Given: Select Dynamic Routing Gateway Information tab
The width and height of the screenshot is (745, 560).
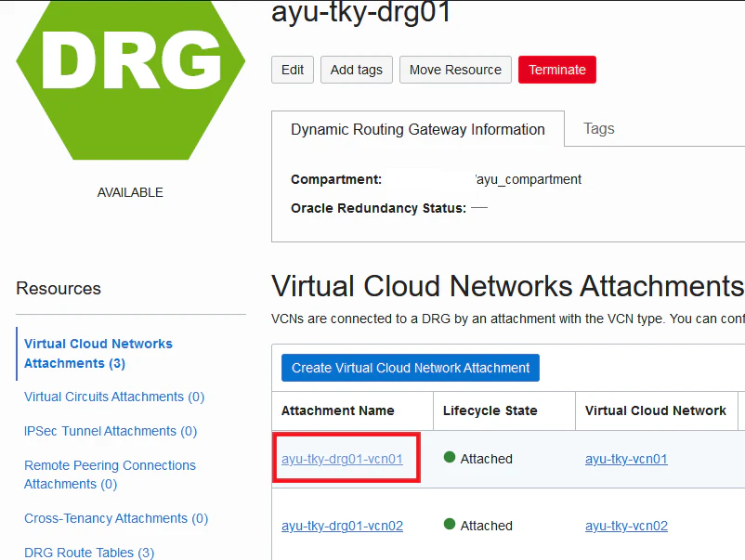Looking at the screenshot, I should 418,129.
